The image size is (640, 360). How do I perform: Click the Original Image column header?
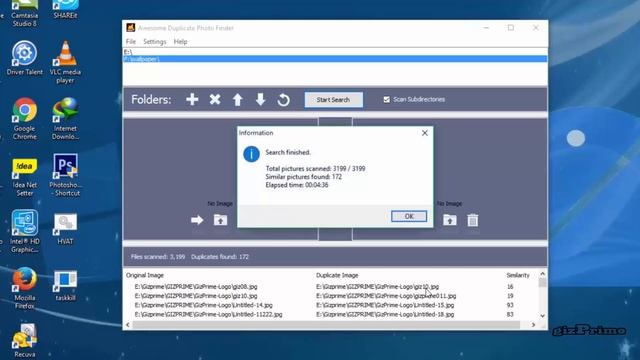point(145,276)
